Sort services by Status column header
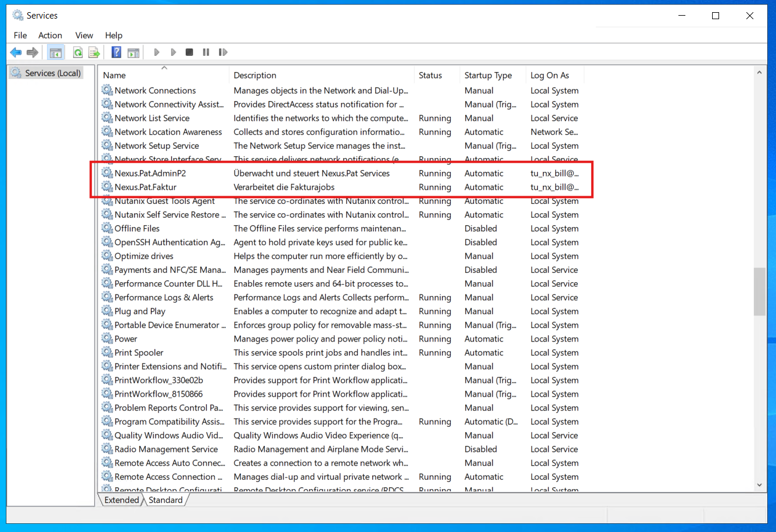Image resolution: width=776 pixels, height=532 pixels. tap(430, 75)
